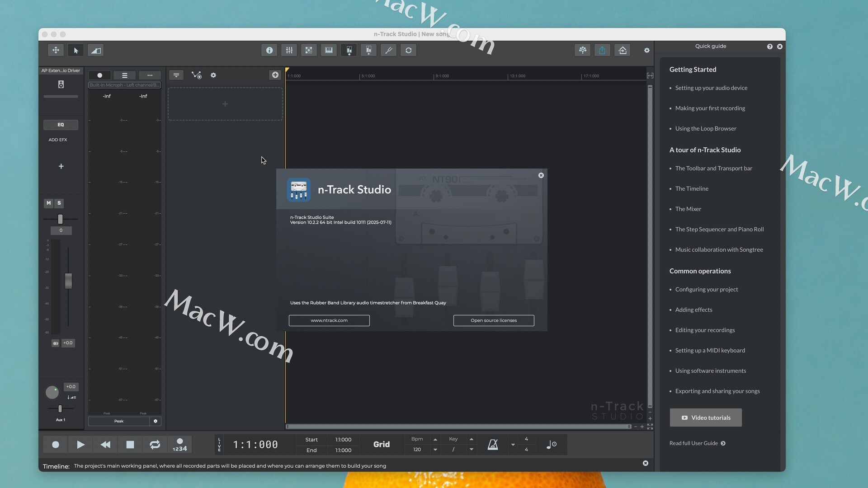Click Read full User Guide link
868x488 pixels.
pyautogui.click(x=697, y=443)
